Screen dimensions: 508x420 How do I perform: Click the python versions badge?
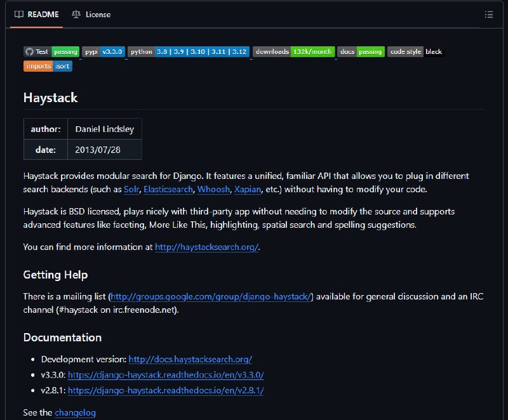189,52
